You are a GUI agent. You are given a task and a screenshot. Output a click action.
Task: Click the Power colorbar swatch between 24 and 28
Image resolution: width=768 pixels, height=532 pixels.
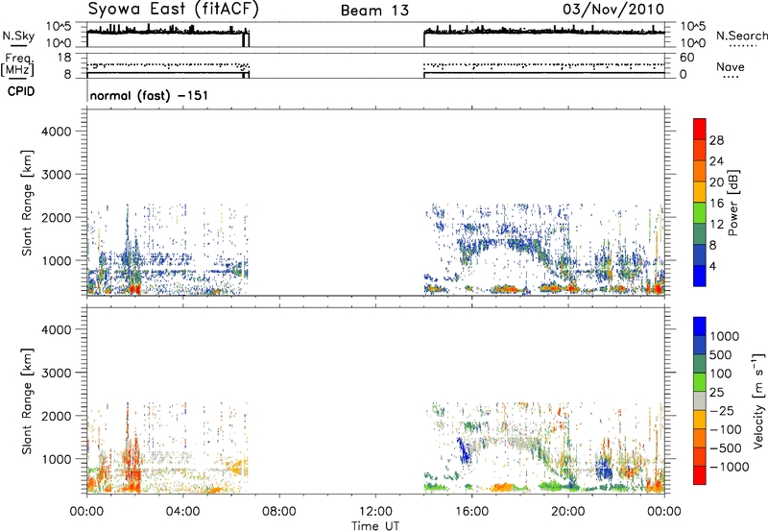(x=700, y=150)
